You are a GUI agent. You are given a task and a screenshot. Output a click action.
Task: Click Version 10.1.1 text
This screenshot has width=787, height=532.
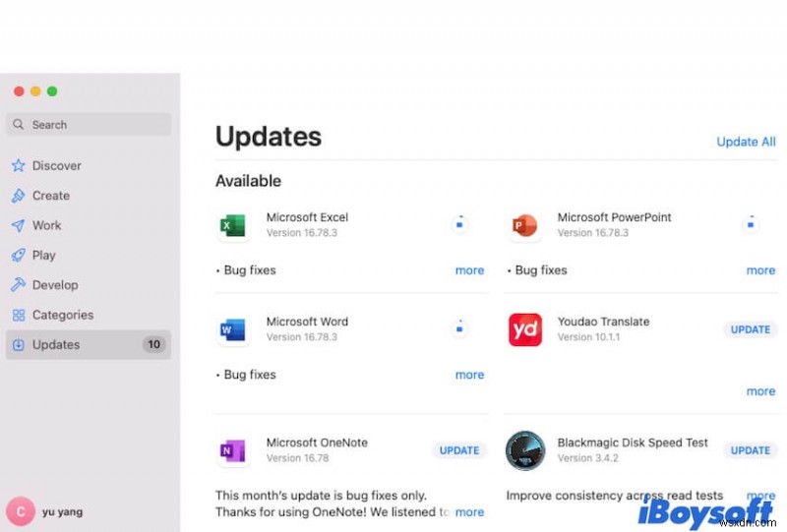588,337
